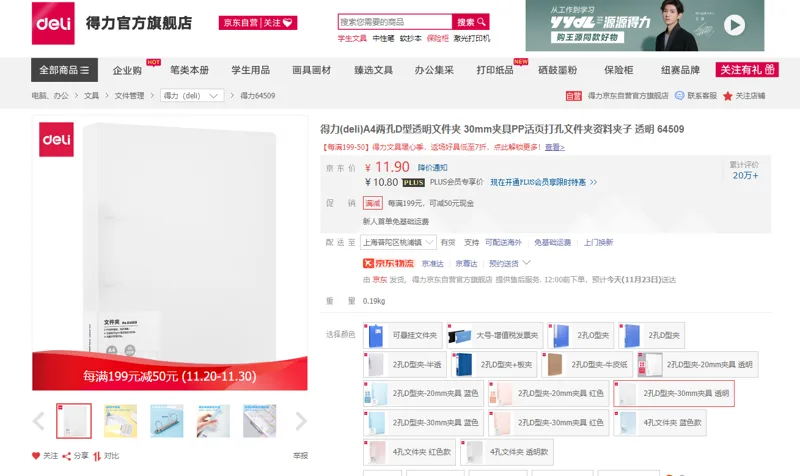Select the 2孔D型夹+板夹 option
800x476 pixels.
point(494,364)
